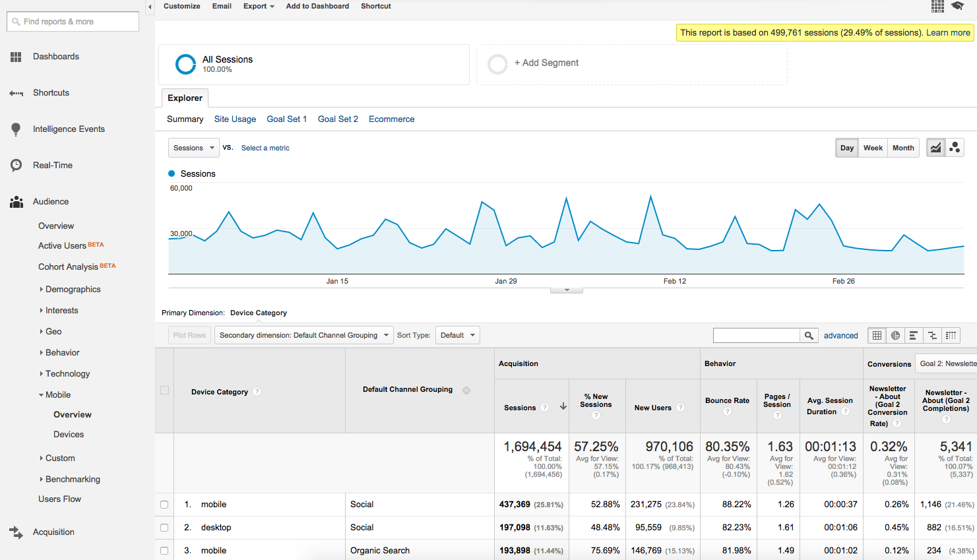Switch table to pie chart percentage view
Screen dimensions: 977x560
coord(895,336)
